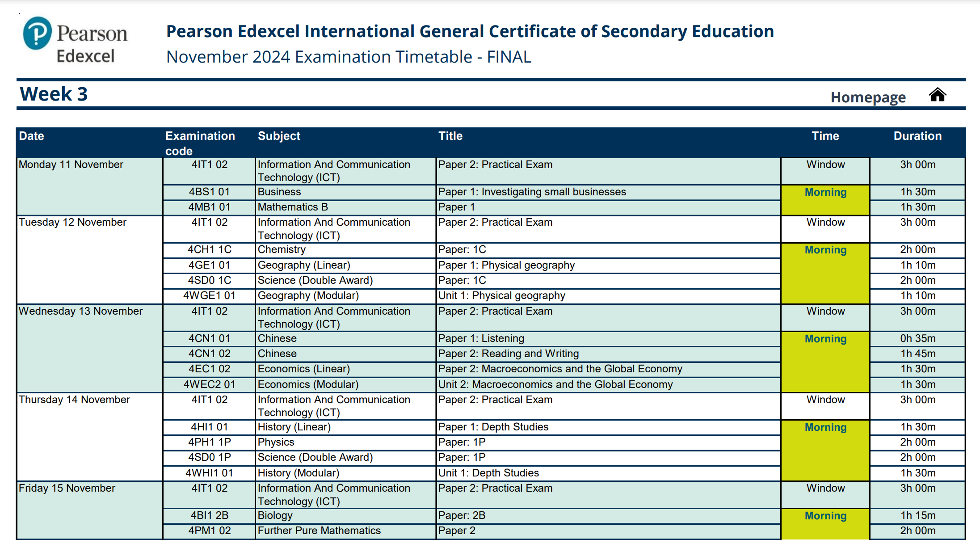Click the 'Examination code' column header

pos(200,143)
